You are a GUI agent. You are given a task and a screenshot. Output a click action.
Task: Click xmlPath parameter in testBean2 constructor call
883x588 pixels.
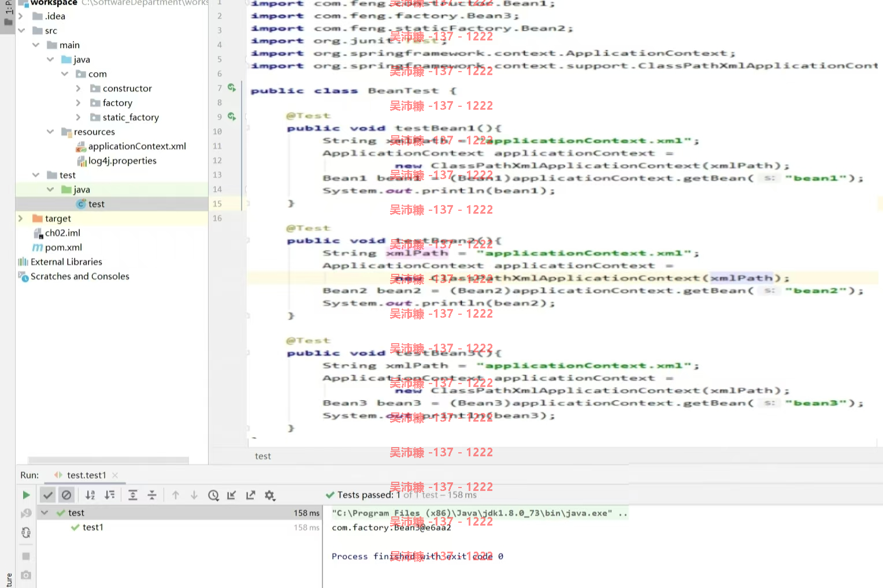(x=741, y=278)
